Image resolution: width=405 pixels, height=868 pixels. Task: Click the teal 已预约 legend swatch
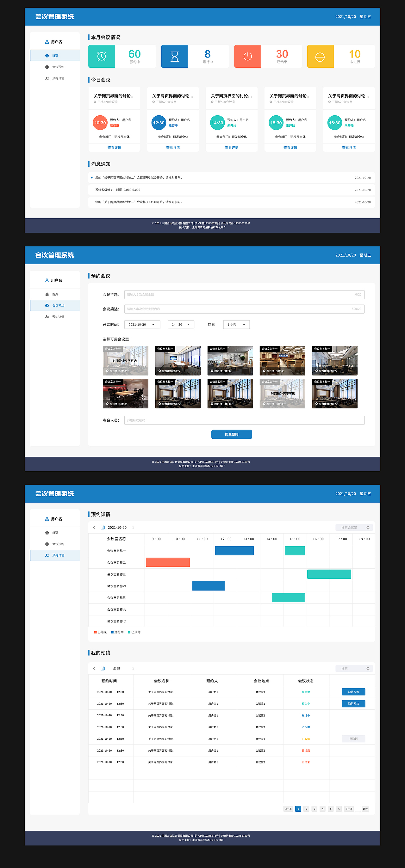click(129, 632)
